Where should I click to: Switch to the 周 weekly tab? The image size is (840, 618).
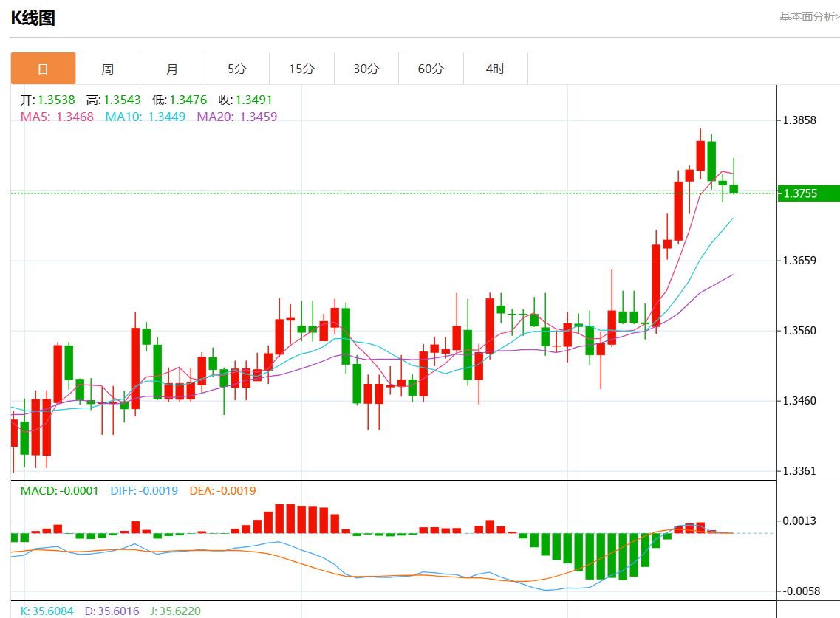click(108, 69)
